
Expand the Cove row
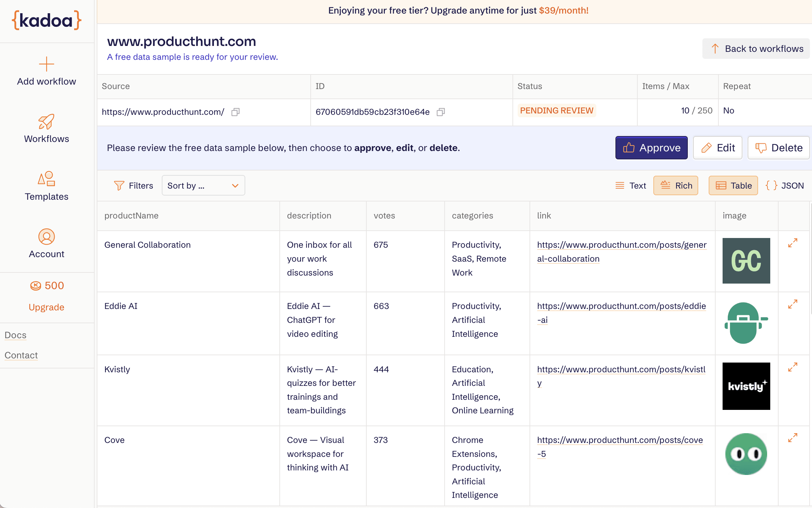coord(793,438)
